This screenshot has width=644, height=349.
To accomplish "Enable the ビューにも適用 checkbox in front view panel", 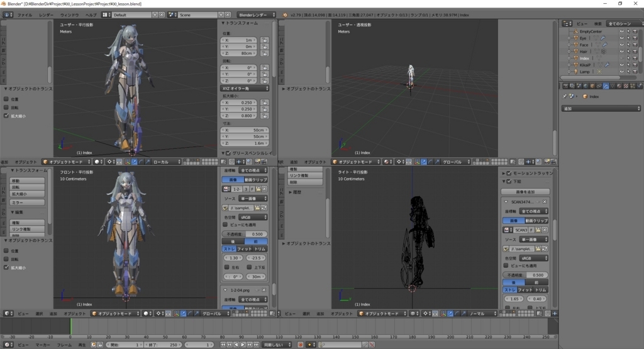I will (225, 224).
